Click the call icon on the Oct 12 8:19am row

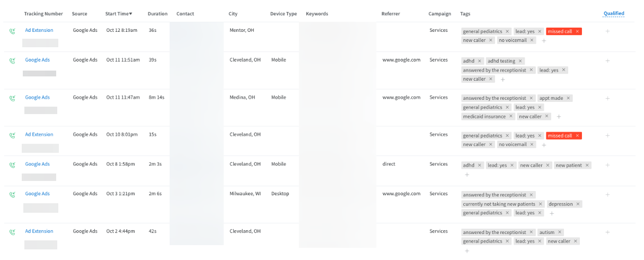point(12,31)
